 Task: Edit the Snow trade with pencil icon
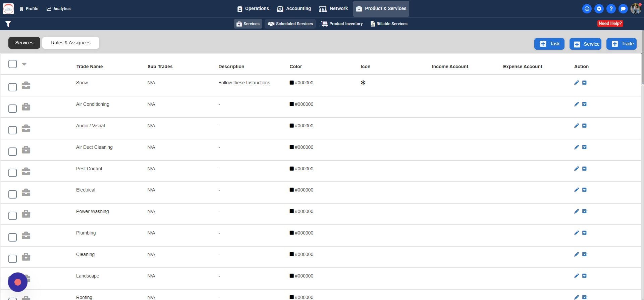coord(577,83)
